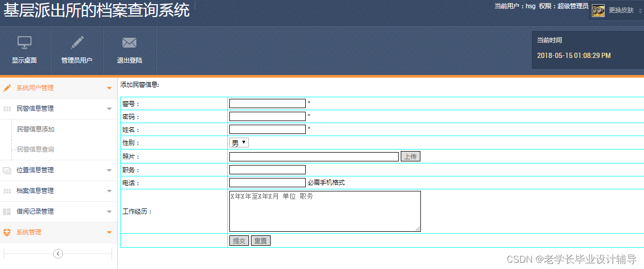Select 民警信息添加 submenu item
The height and width of the screenshot is (269, 644).
[36, 129]
